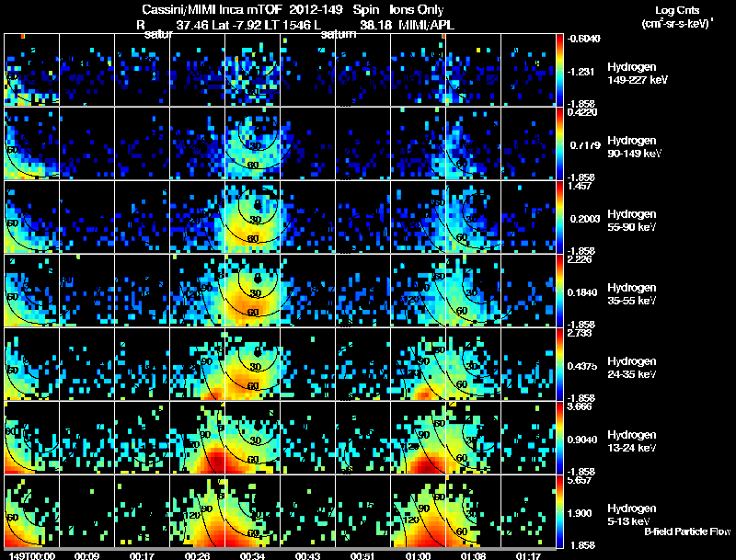The image size is (736, 560).
Task: Click the '0.4375' colorbar value
Action: pyautogui.click(x=582, y=366)
